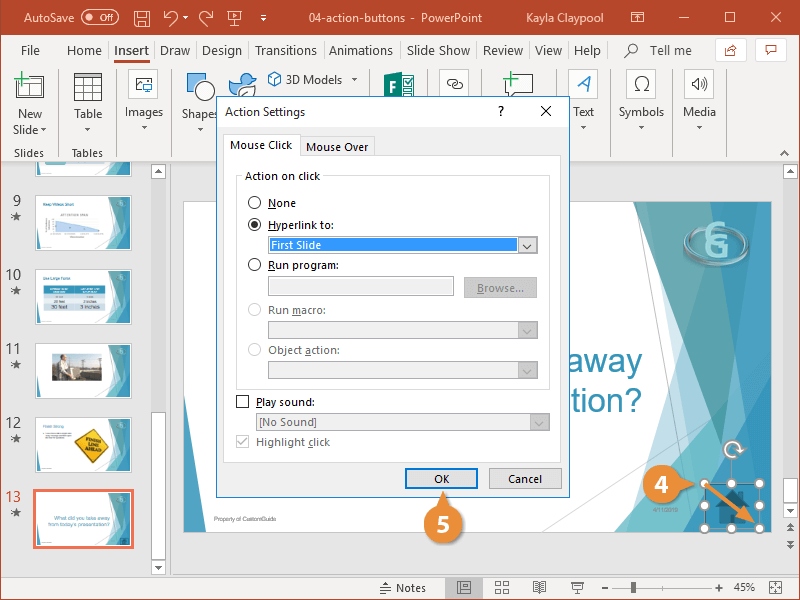Open the 3D Models dropdown arrow
Screen dimensions: 800x600
[x=353, y=80]
